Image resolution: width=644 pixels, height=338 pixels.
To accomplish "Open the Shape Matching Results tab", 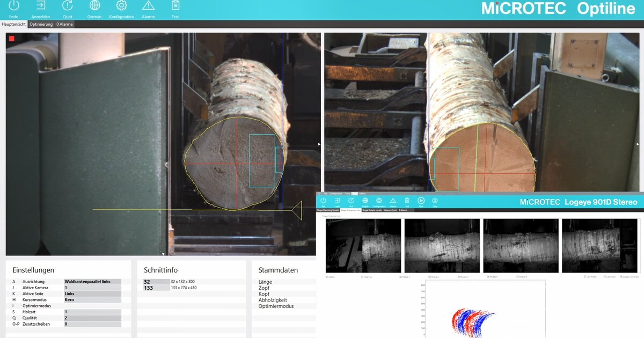I will tap(328, 210).
